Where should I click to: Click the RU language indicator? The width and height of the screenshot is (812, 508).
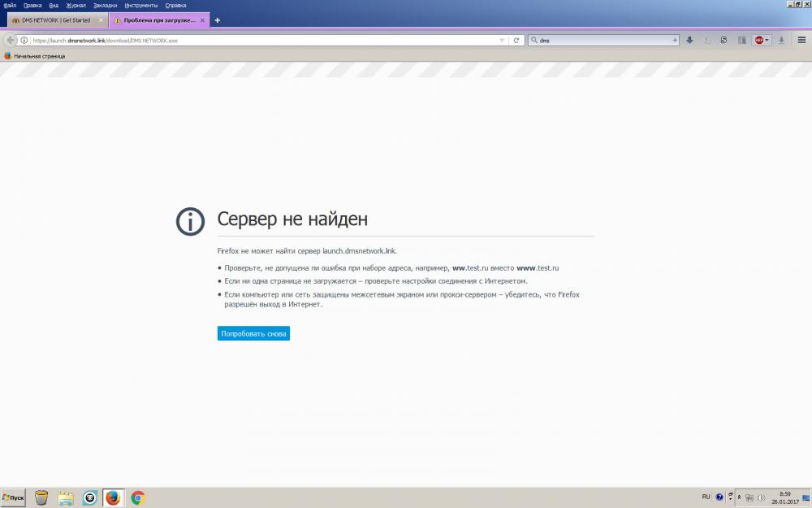706,497
